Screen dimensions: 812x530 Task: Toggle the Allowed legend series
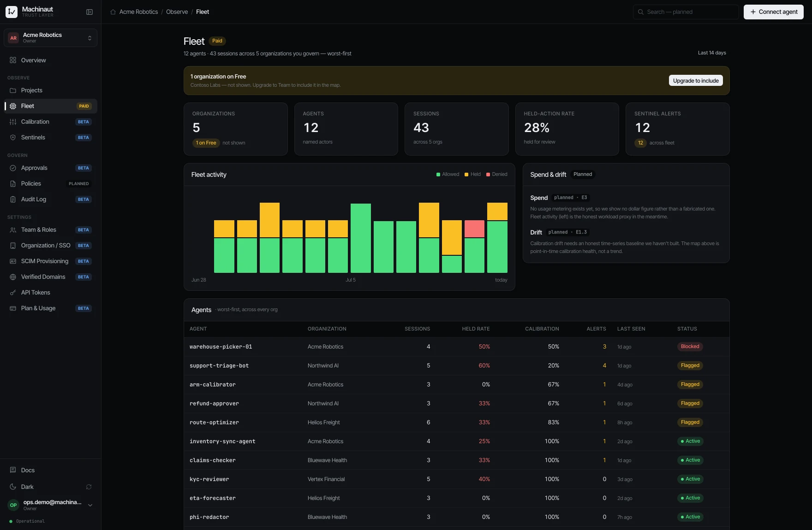tap(448, 175)
